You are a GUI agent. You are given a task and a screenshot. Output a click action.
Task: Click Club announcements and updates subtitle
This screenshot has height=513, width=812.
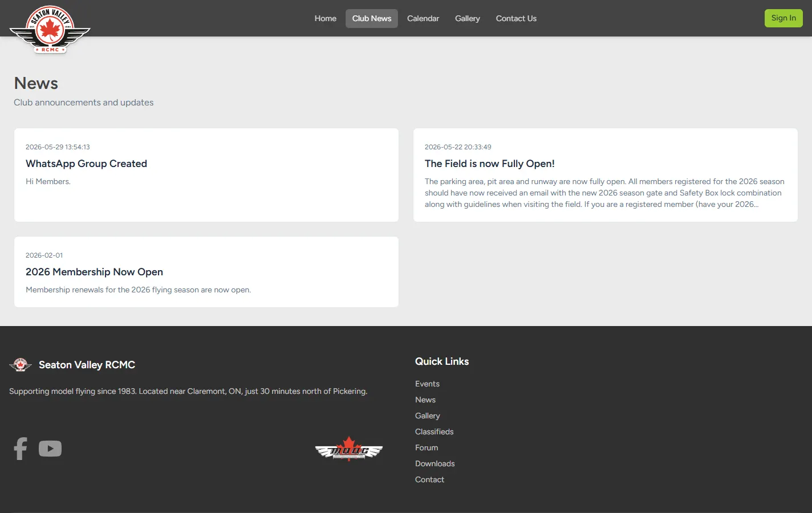pos(84,103)
